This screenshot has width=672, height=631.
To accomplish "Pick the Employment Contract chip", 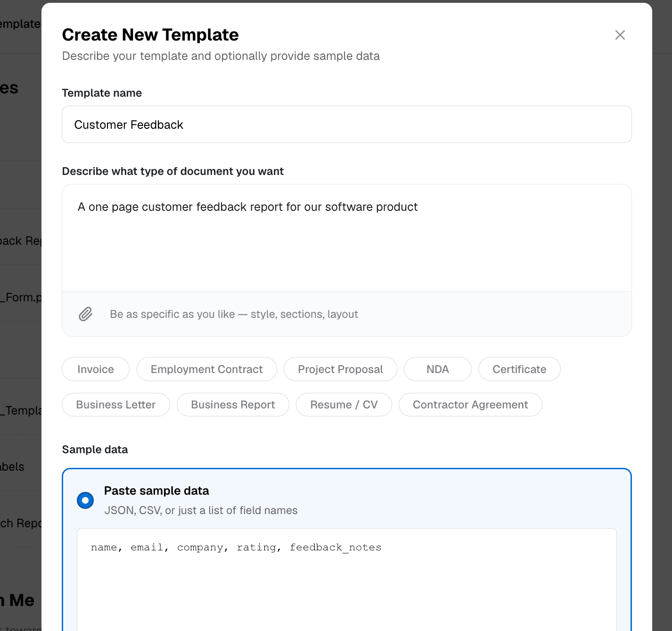I will click(206, 369).
